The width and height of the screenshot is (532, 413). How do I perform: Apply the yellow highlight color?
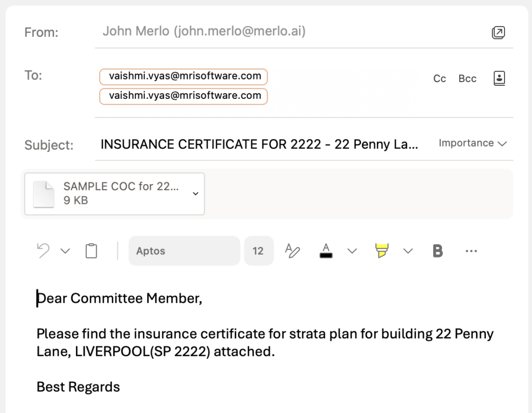(x=382, y=251)
